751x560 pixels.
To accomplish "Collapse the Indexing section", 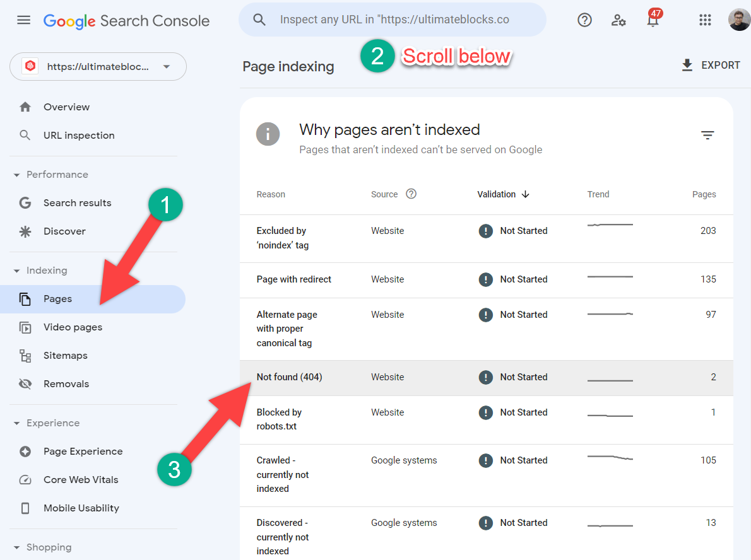I will [x=17, y=271].
